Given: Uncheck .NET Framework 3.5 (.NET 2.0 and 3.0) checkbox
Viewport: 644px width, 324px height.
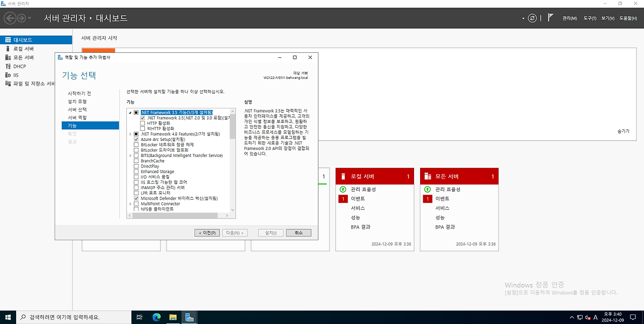Looking at the screenshot, I should point(142,118).
